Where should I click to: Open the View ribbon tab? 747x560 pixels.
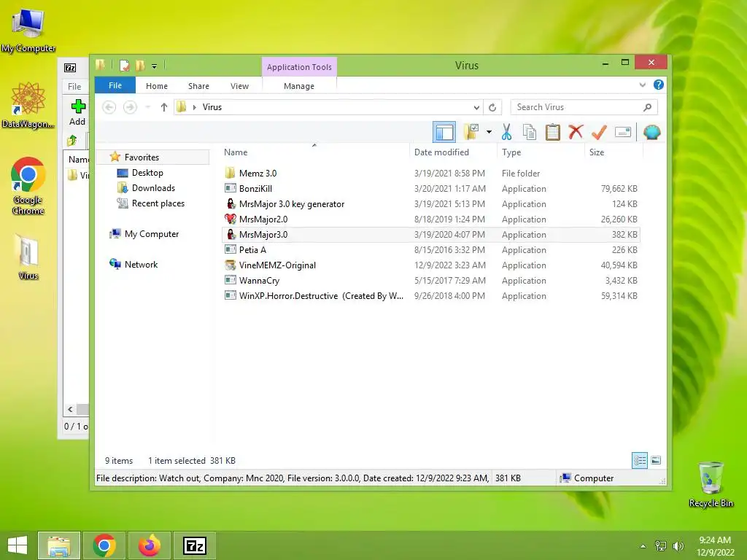(239, 86)
